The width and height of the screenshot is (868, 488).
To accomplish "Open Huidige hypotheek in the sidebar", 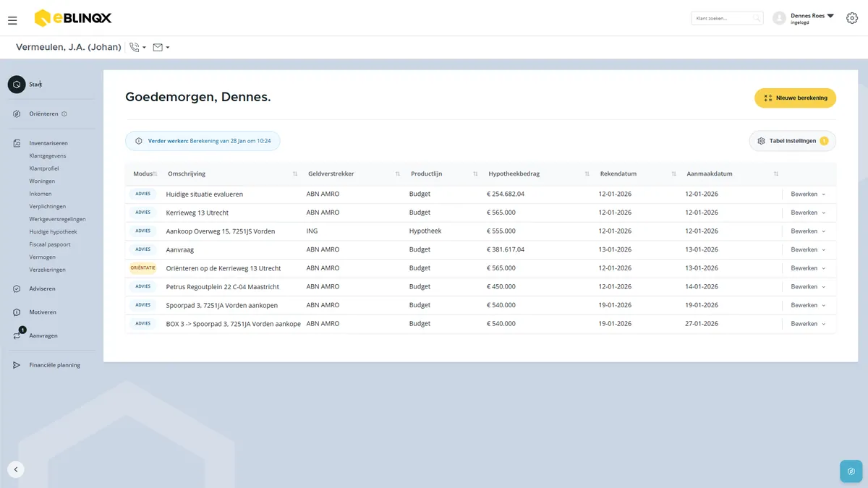I will coord(54,231).
